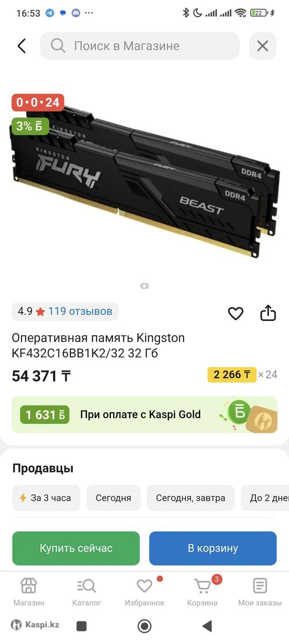Image resolution: width=289 pixels, height=644 pixels.
Task: Select the За 3 часа delivery filter
Action: tap(46, 498)
